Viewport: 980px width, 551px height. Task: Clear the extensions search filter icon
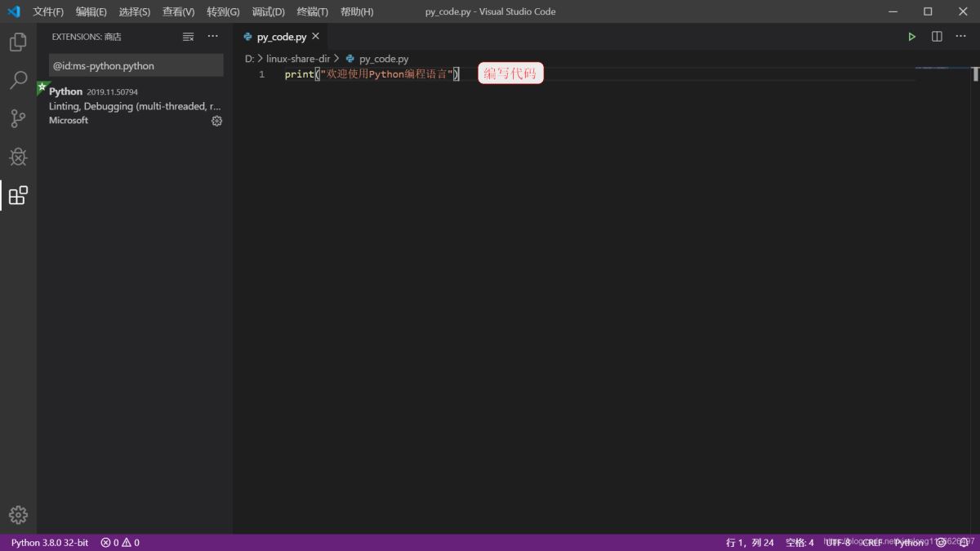(188, 36)
